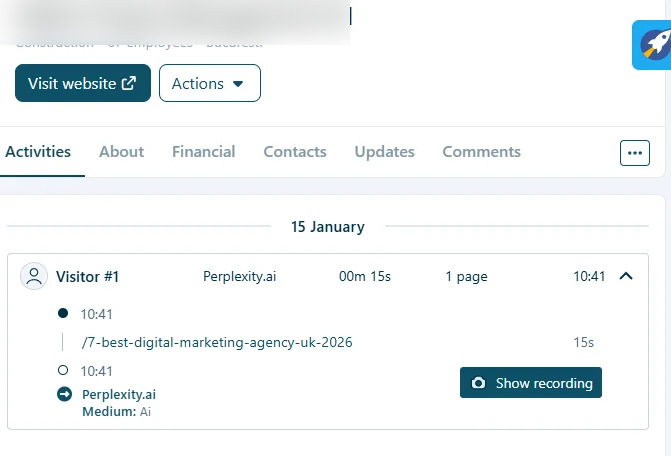Click the Show recording button
671x456 pixels.
pos(531,383)
